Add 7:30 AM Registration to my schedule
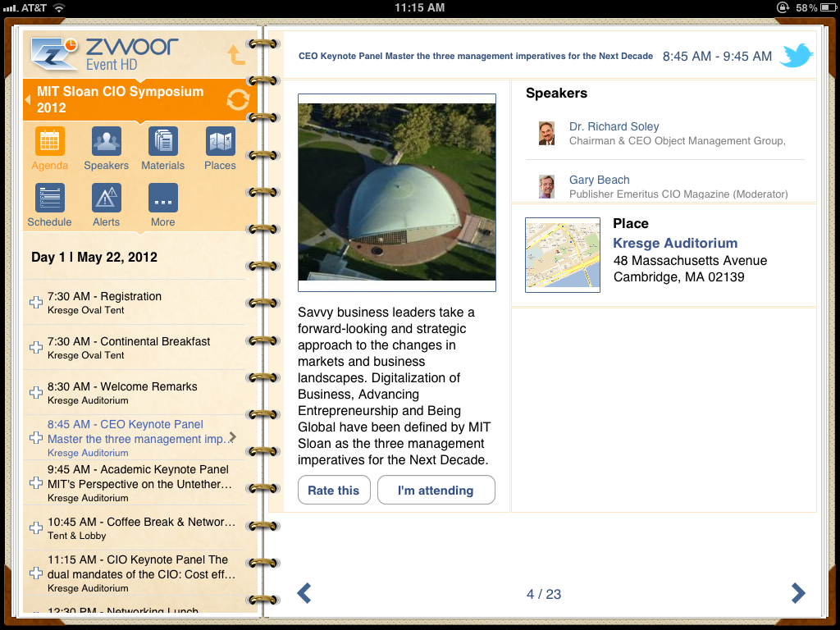 point(36,302)
